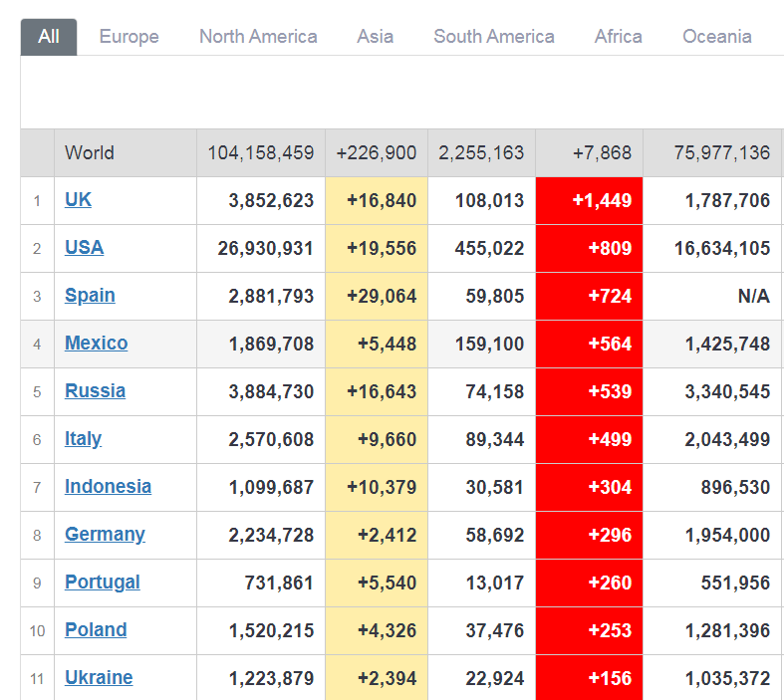Select the All tab
This screenshot has width=784, height=700.
click(x=49, y=37)
